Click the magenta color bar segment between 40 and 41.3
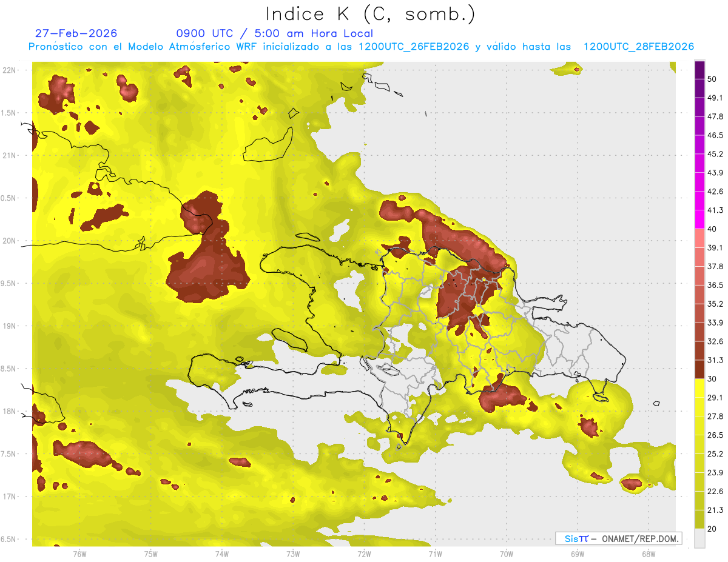The image size is (728, 562). (x=700, y=219)
